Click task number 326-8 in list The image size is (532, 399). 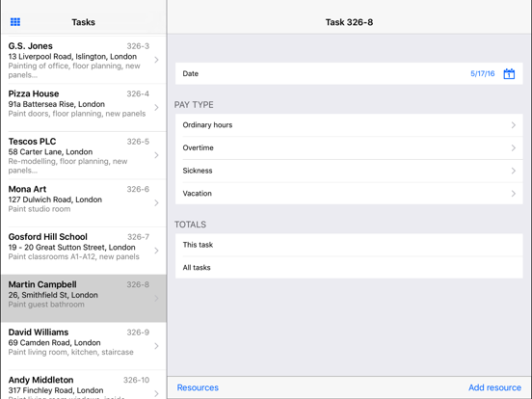138,284
